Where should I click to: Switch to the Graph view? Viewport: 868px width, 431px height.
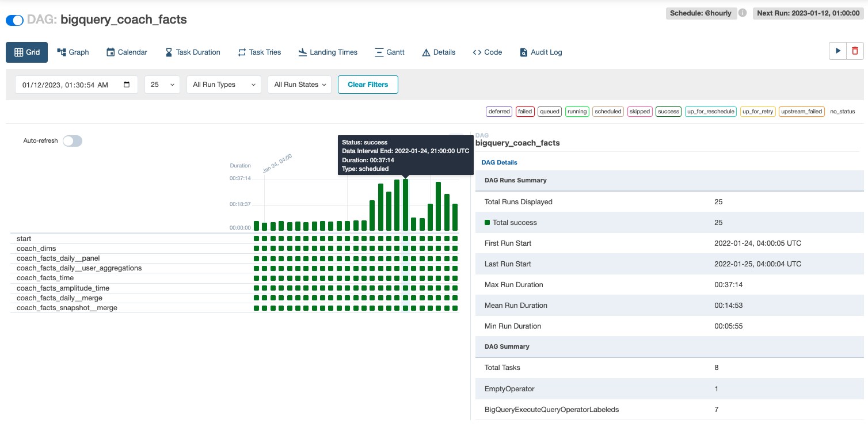point(73,52)
